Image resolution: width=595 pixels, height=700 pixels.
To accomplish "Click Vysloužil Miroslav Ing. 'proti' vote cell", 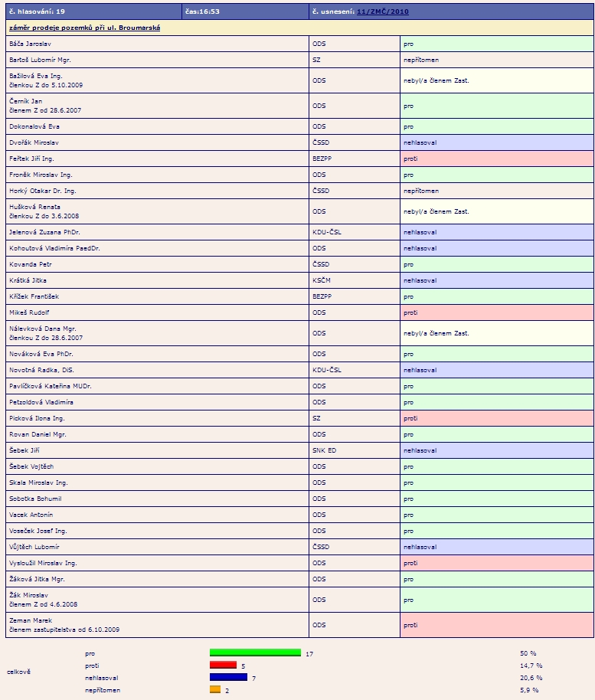I will point(496,563).
